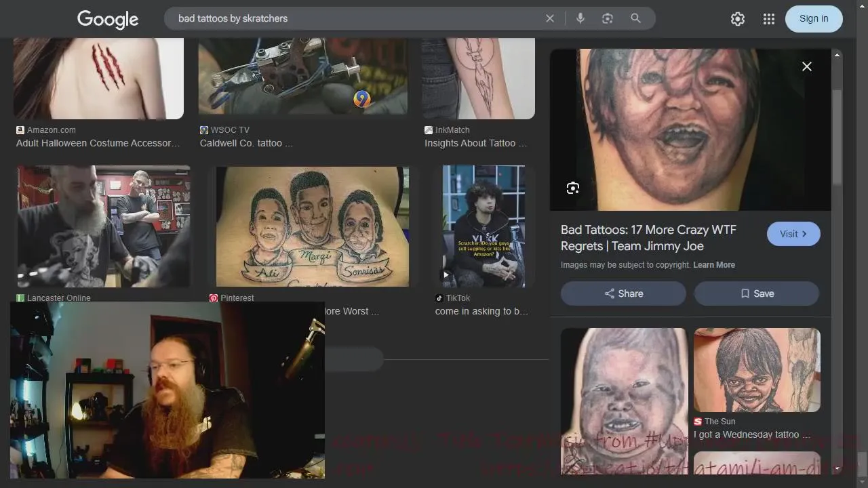Click the Google logo
This screenshot has height=488, width=868.
pos(108,19)
